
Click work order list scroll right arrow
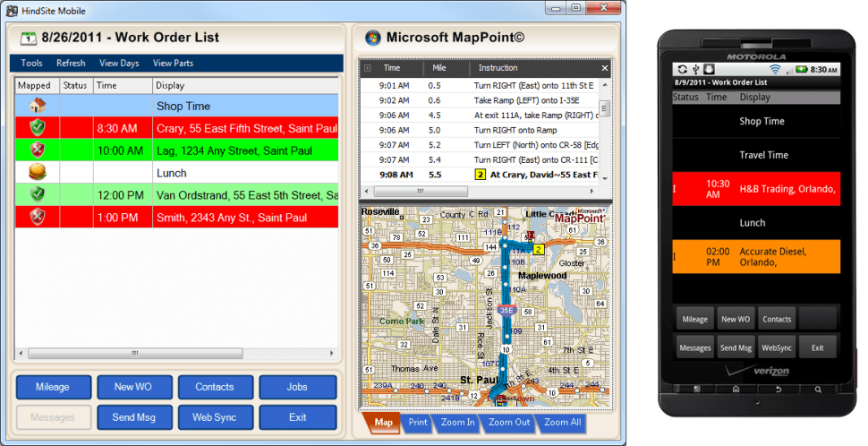coord(332,353)
